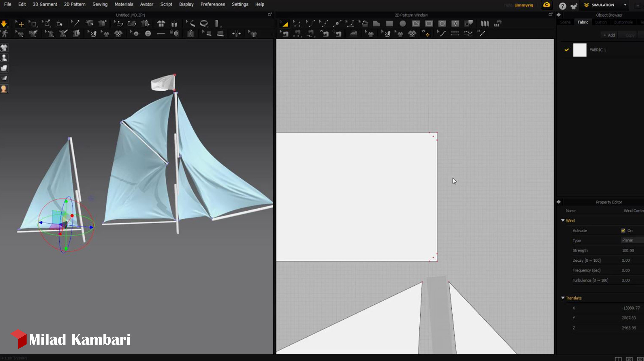
Task: Click the Add fabric button
Action: pyautogui.click(x=609, y=35)
